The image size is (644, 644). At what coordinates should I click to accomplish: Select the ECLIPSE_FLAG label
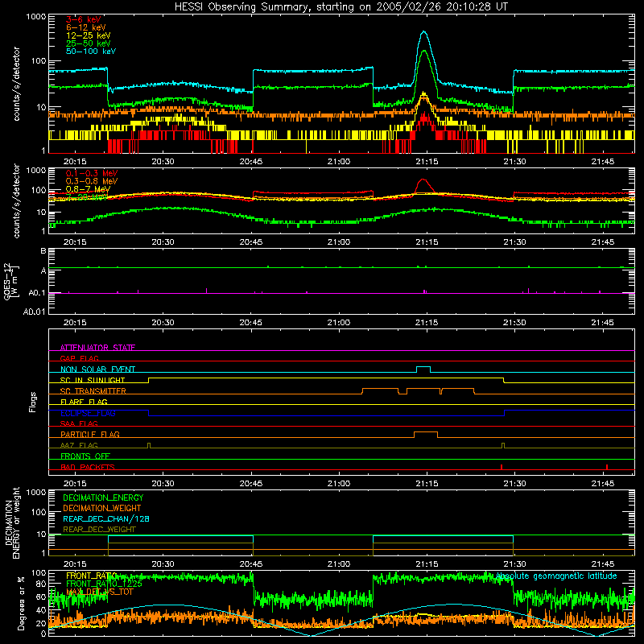tap(88, 413)
